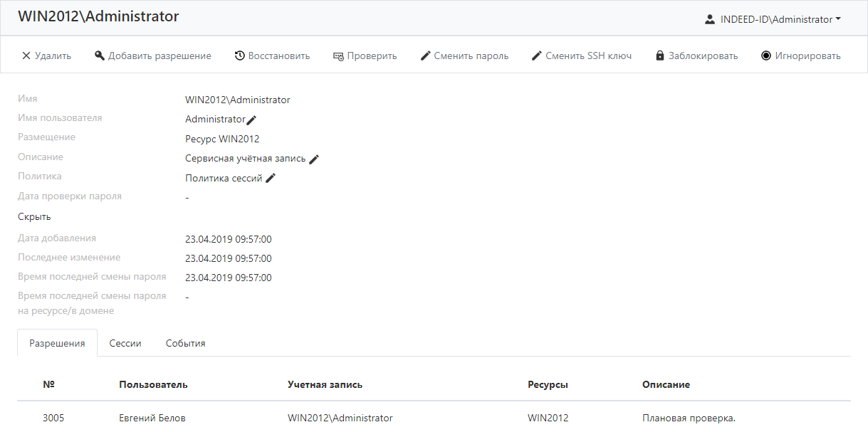The height and width of the screenshot is (432, 868).
Task: Collapse details with Скрыть
Action: (34, 216)
